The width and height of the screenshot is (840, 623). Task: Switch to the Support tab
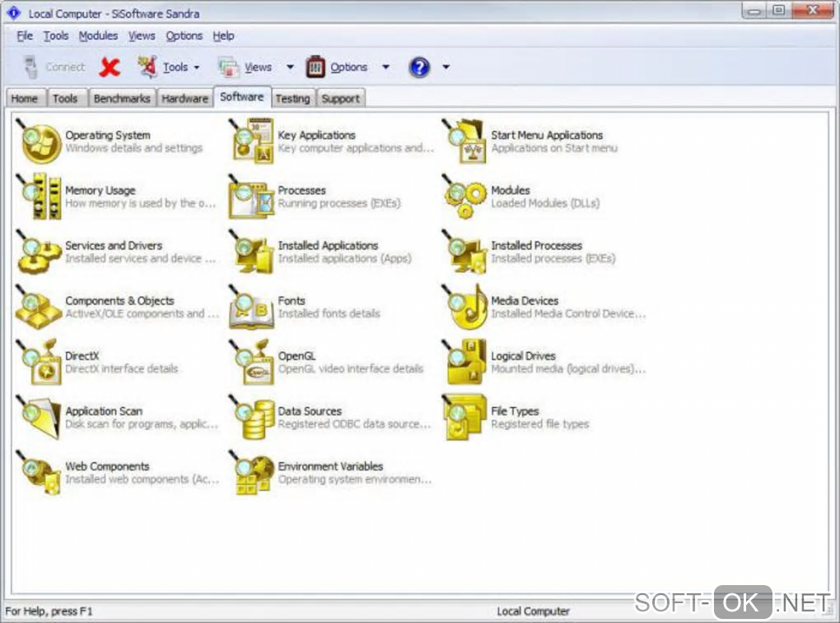click(x=341, y=99)
